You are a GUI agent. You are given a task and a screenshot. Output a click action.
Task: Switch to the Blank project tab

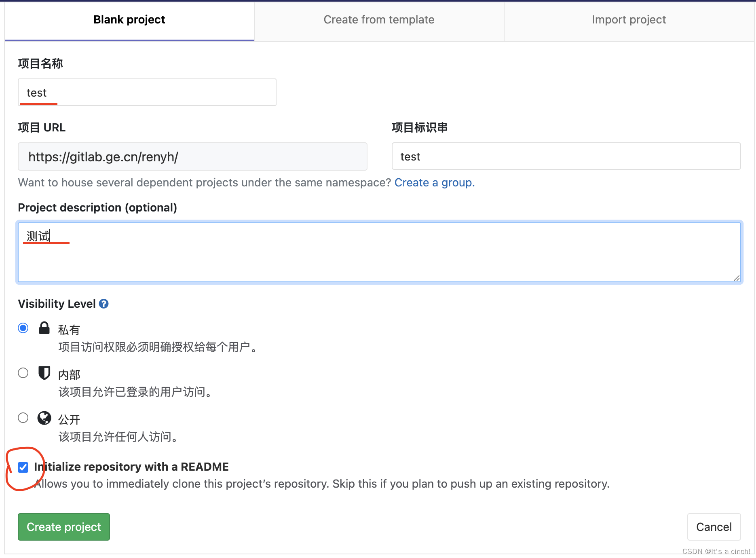click(x=129, y=19)
